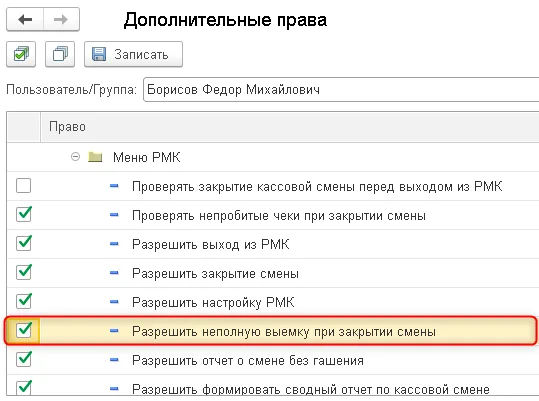Click blue dash icon beside Разрешить отчет о смене
This screenshot has height=401, width=539.
coord(114,360)
